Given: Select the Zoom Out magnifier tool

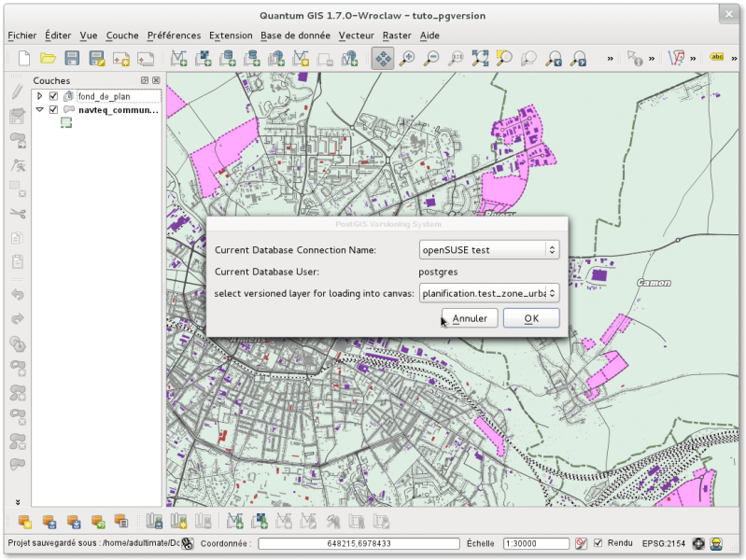Looking at the screenshot, I should coord(431,59).
